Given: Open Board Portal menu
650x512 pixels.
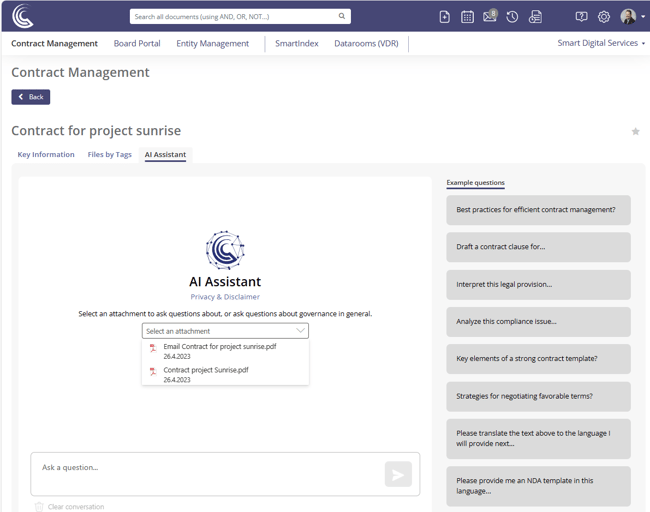Looking at the screenshot, I should (137, 44).
